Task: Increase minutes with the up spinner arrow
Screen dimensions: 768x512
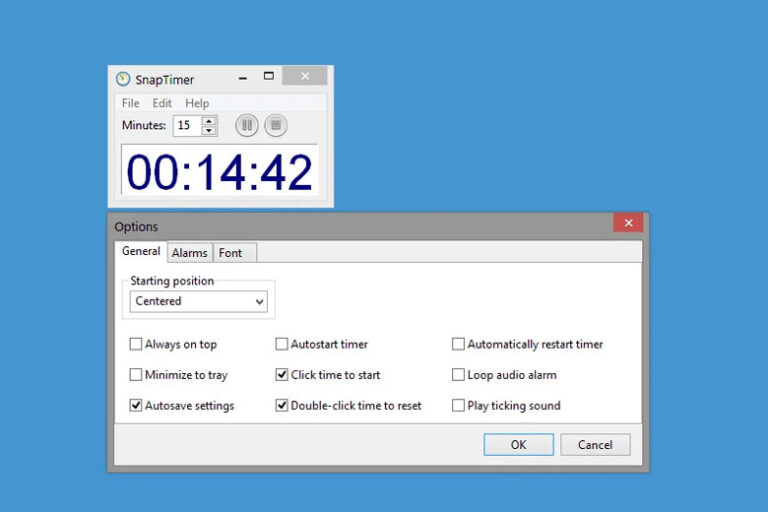Action: tap(209, 121)
